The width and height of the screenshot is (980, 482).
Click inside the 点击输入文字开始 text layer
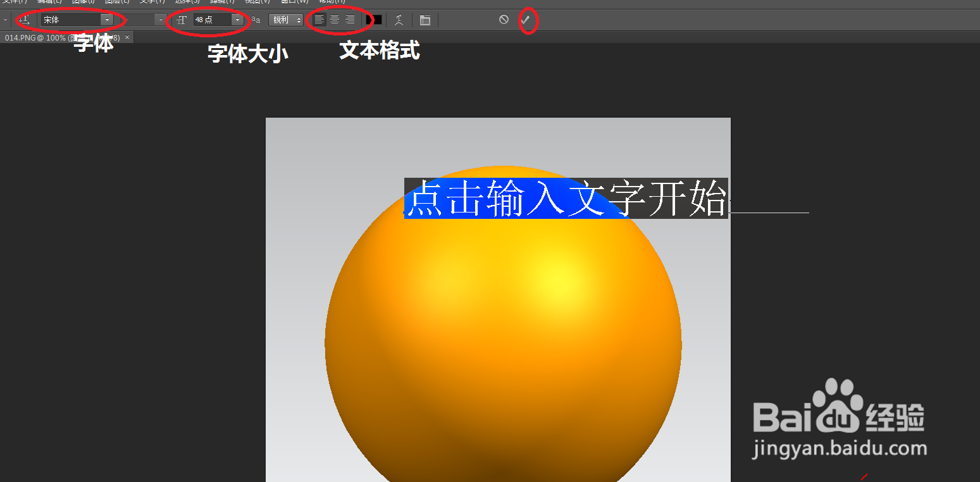click(x=566, y=199)
